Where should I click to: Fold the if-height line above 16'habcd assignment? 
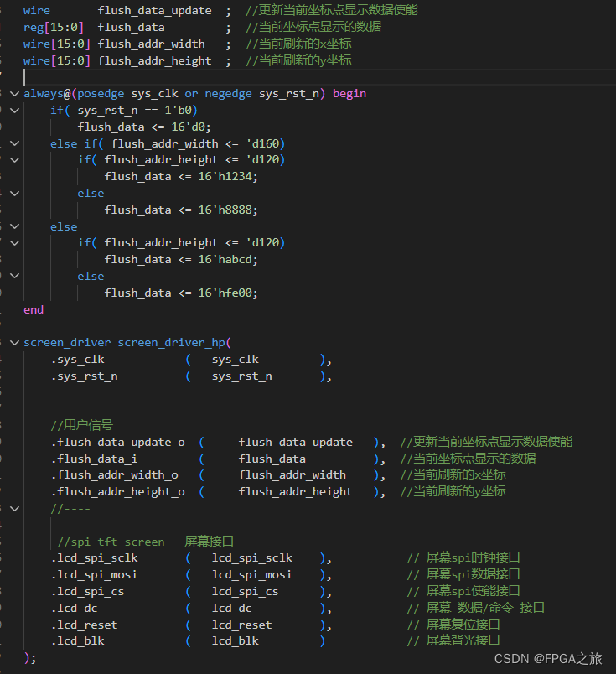point(14,243)
